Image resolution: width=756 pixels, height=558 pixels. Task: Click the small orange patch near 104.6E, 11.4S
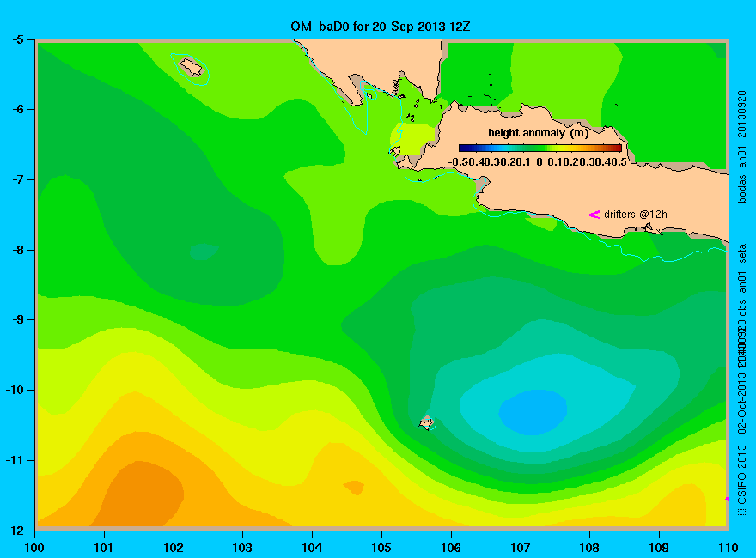tap(354, 487)
